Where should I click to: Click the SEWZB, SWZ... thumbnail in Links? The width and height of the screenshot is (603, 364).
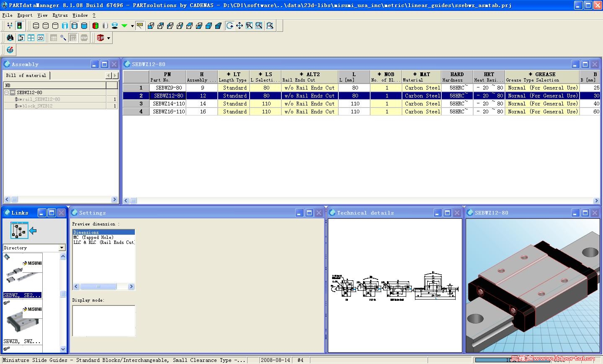[23, 322]
